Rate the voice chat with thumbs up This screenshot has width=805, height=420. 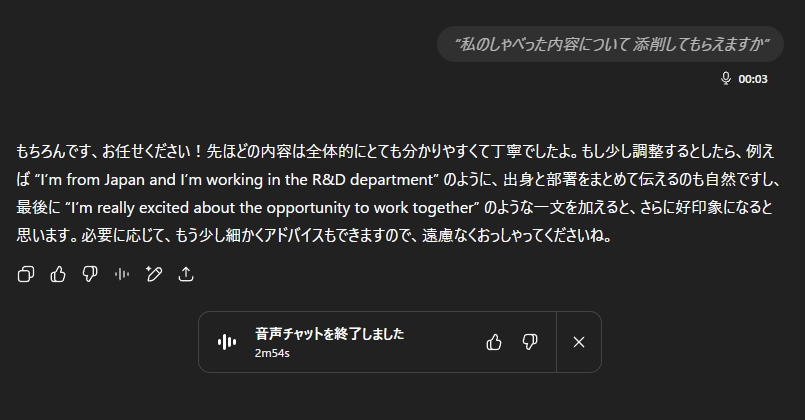pyautogui.click(x=494, y=342)
